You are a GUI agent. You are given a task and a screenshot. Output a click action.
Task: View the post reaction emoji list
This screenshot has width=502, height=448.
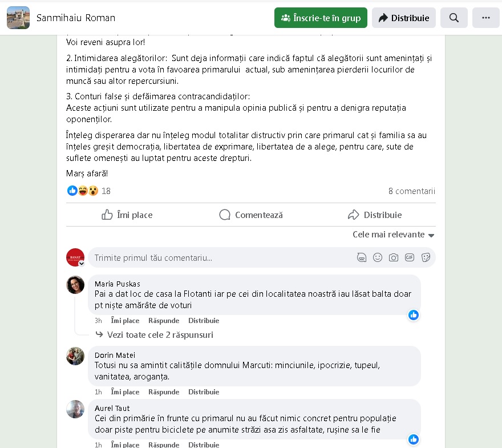(83, 191)
